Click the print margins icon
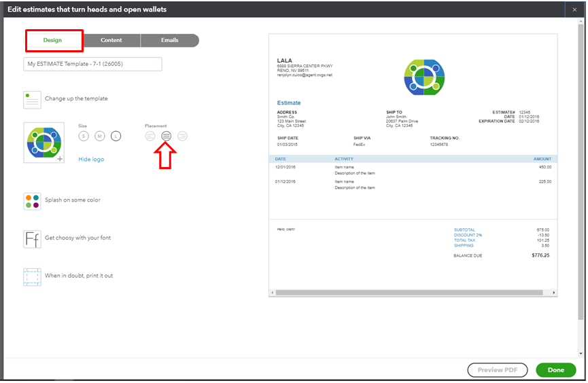The image size is (588, 383). tap(32, 276)
